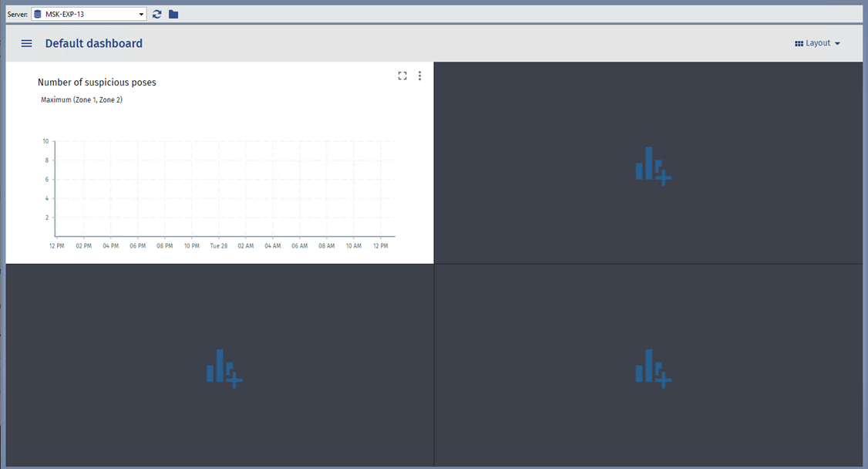Click the 02 AM tick on the chart axis
The height and width of the screenshot is (469, 868).
coord(246,246)
